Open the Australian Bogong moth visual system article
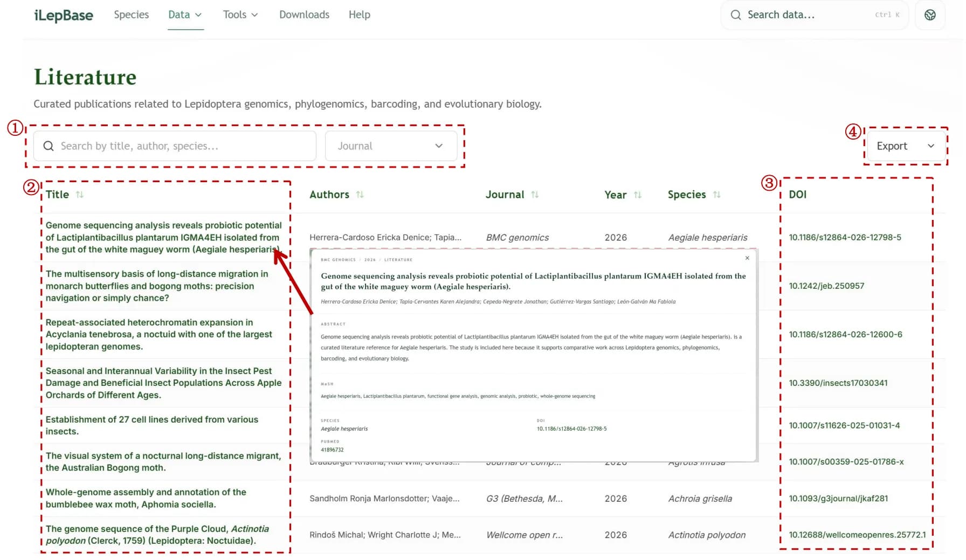 coord(163,462)
